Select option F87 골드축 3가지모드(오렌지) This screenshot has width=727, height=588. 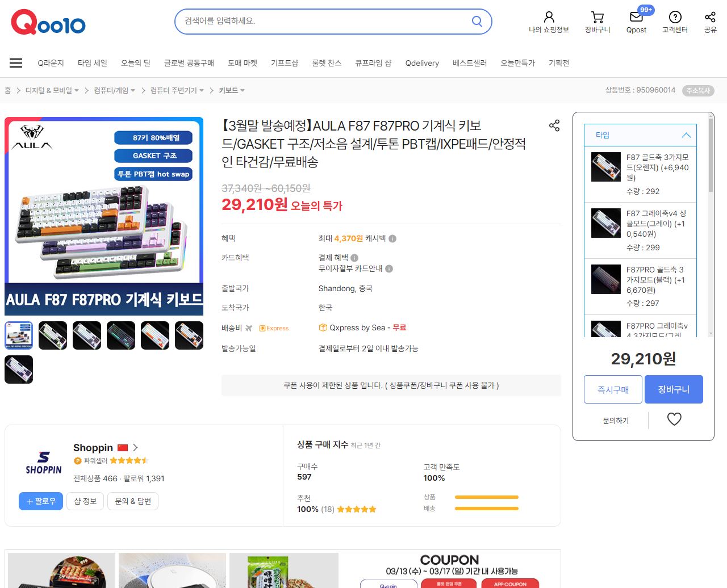[x=640, y=174]
